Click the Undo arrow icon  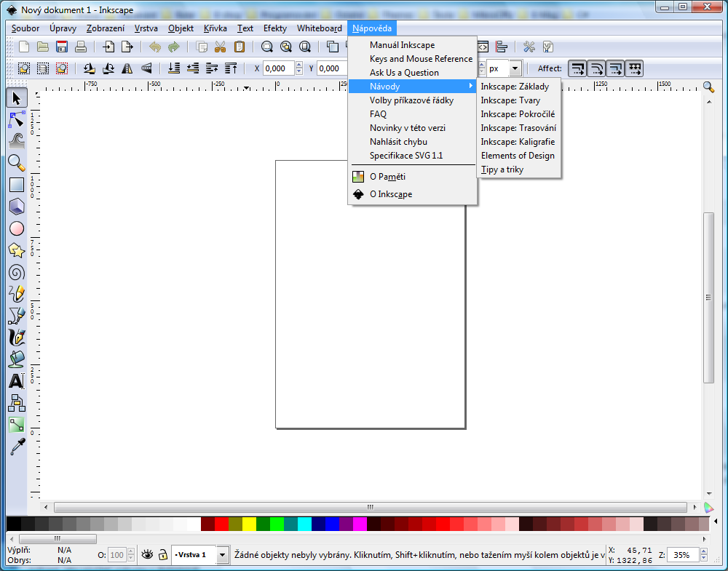154,47
